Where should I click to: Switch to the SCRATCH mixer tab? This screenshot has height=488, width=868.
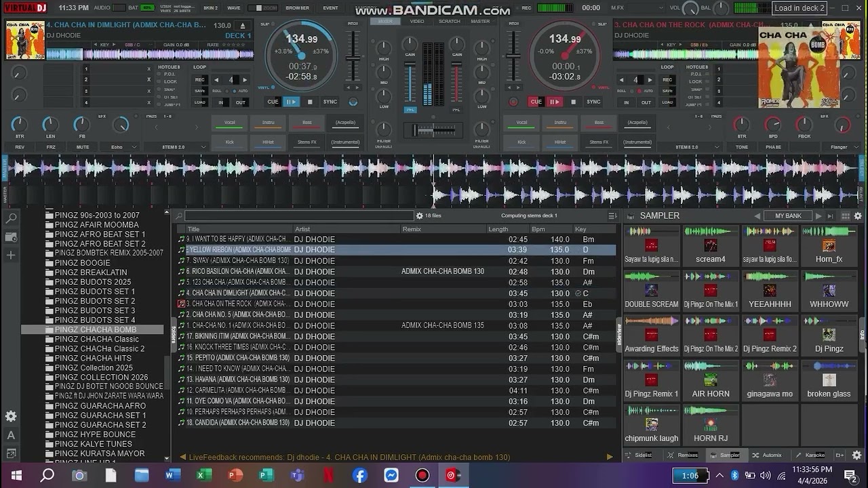click(x=449, y=21)
